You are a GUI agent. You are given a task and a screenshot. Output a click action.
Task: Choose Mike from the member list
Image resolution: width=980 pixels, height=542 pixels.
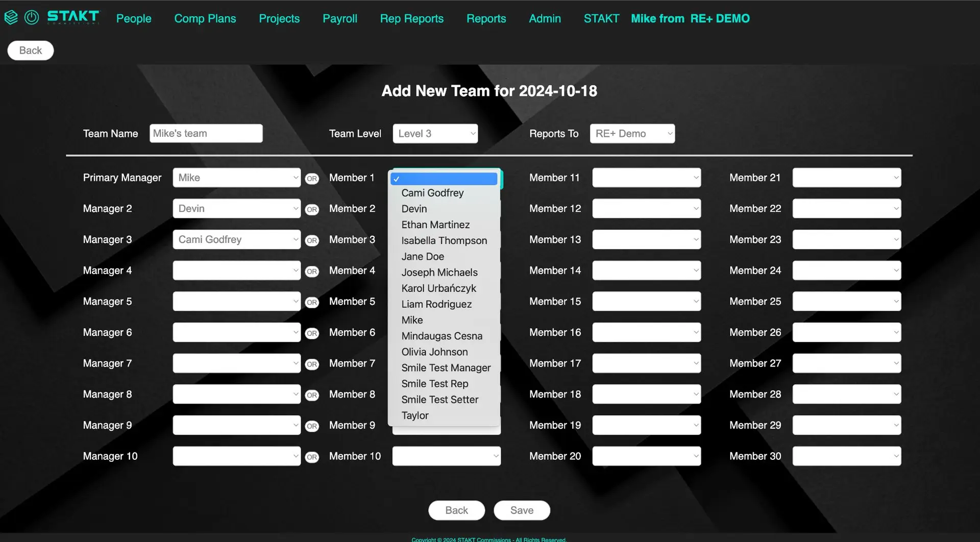point(412,320)
